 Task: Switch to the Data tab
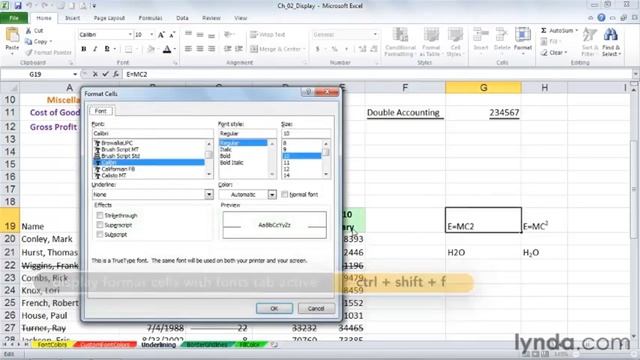click(182, 18)
